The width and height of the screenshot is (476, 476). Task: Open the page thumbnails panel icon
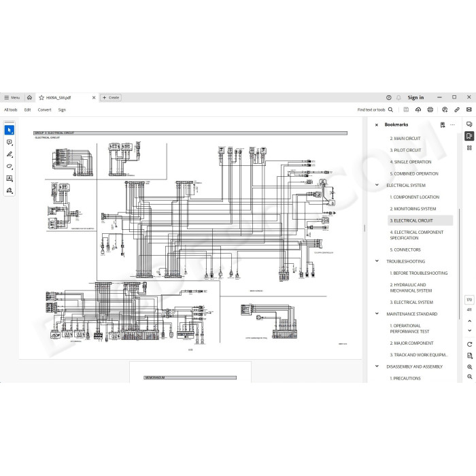pos(469,148)
